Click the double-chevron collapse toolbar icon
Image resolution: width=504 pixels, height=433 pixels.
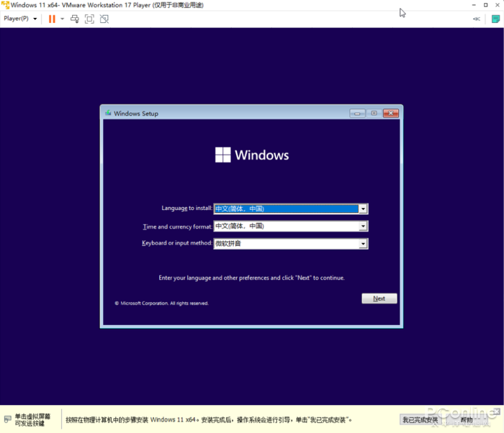click(x=477, y=19)
